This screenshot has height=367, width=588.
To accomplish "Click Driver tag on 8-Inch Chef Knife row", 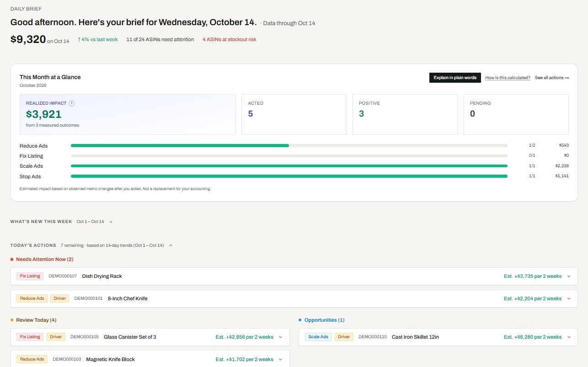I will [x=60, y=298].
